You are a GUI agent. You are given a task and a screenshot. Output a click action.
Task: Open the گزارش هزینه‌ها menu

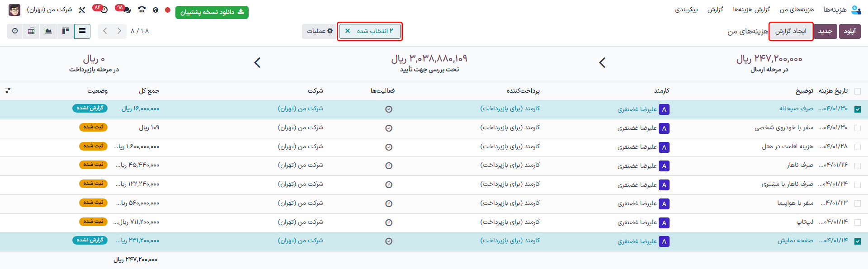[x=751, y=9]
